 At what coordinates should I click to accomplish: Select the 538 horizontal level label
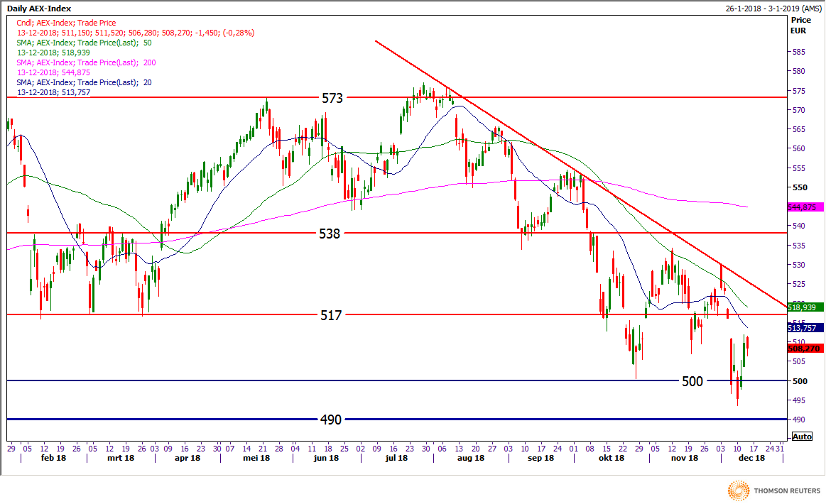(x=332, y=233)
